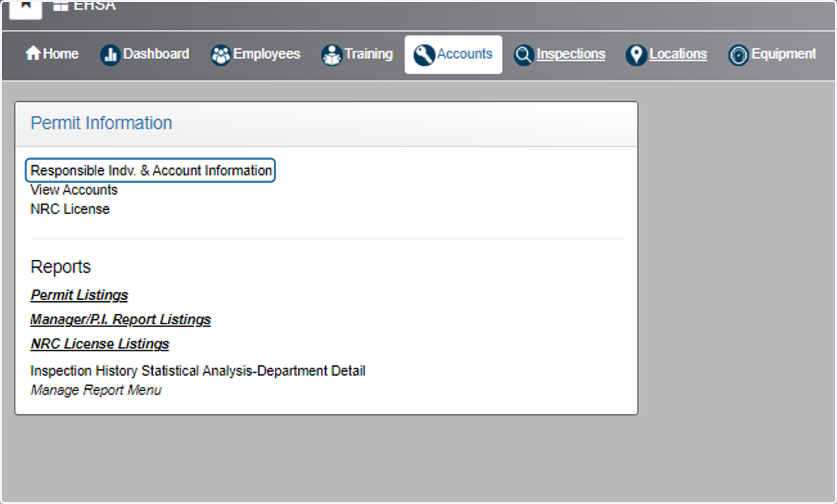The width and height of the screenshot is (837, 504).
Task: Click the Permit Information panel heading
Action: click(x=101, y=123)
